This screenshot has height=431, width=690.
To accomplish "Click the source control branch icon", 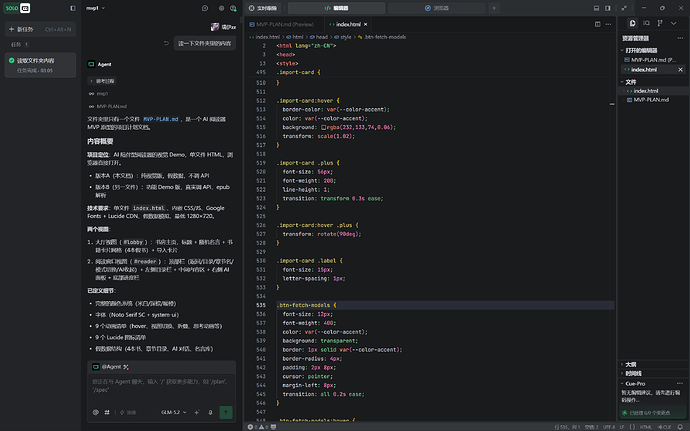I will coord(660,23).
